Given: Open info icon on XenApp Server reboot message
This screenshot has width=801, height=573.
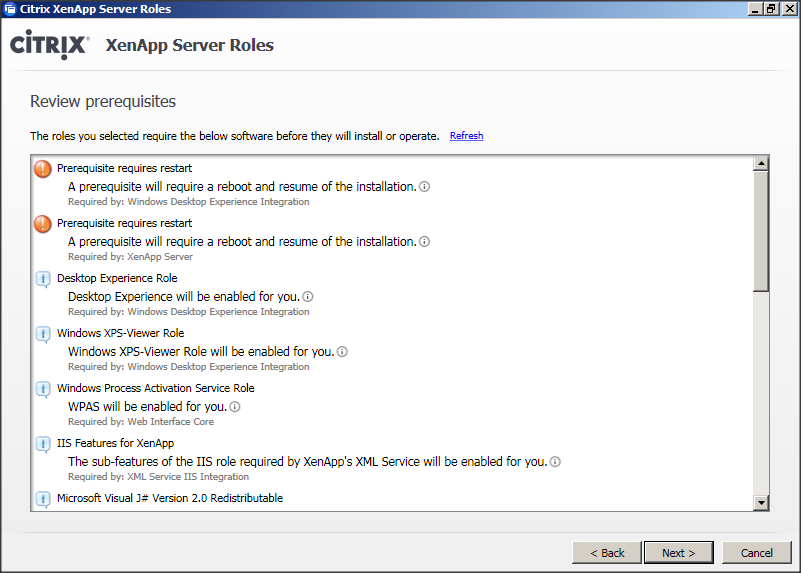Looking at the screenshot, I should pyautogui.click(x=424, y=242).
